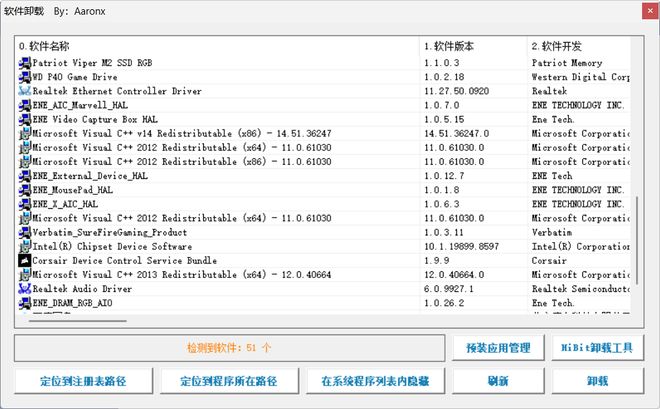Sort by the 软件名称 column header
Viewport: 660px width, 409px height.
217,46
